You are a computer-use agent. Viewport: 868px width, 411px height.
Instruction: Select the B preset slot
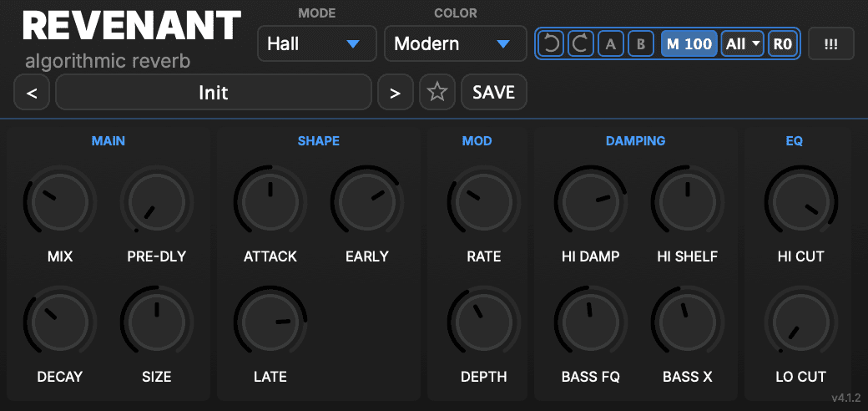click(x=640, y=43)
